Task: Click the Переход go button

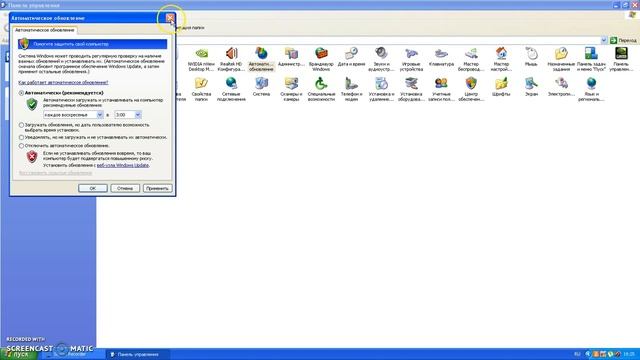Action: pyautogui.click(x=623, y=40)
